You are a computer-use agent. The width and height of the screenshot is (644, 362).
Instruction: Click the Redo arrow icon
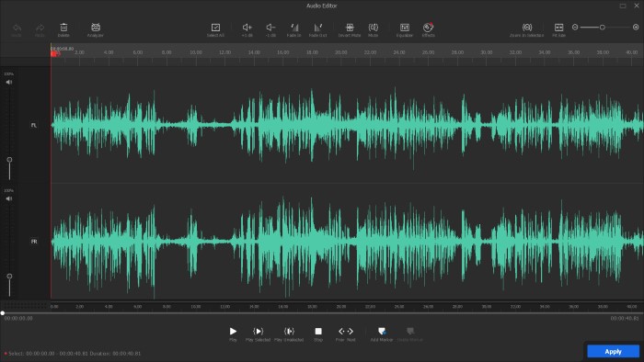pos(40,28)
